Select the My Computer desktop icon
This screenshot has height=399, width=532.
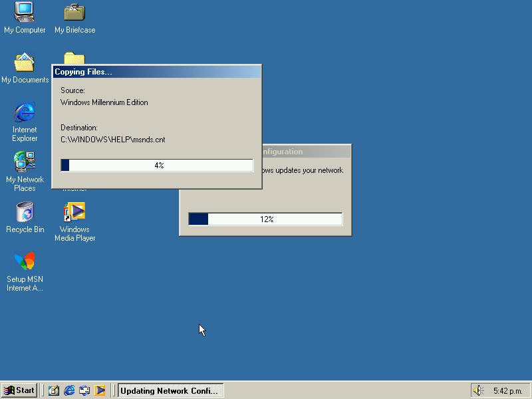coord(25,18)
